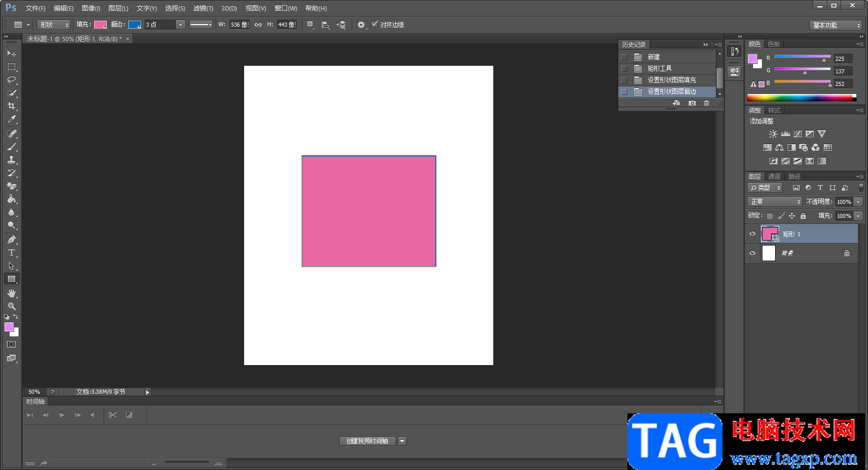Select the Rectangle shape tool

pos(12,279)
